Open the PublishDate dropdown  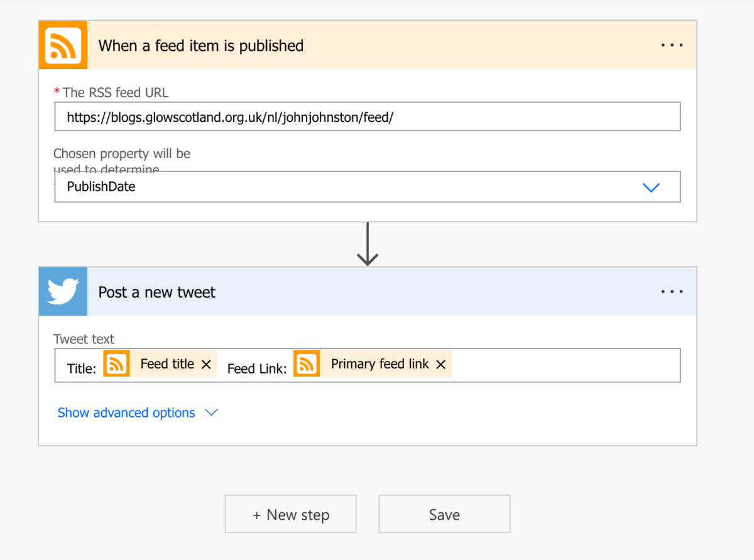tap(651, 186)
